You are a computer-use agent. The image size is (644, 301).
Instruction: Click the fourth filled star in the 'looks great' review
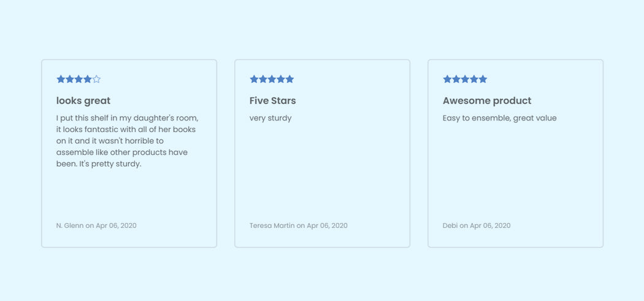[88, 79]
